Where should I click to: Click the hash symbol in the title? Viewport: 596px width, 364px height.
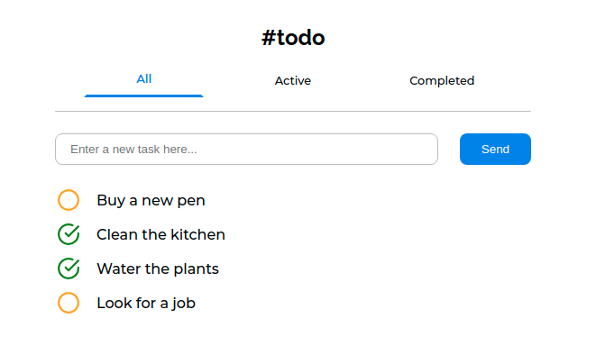269,38
